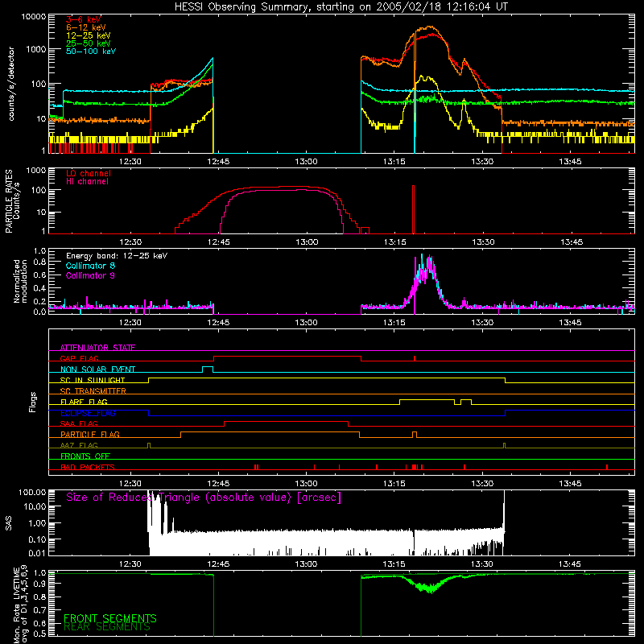Click the raised cyan NON SOLAR EVENT pulse
Viewport: 644px width, 644px height.
pyautogui.click(x=208, y=367)
